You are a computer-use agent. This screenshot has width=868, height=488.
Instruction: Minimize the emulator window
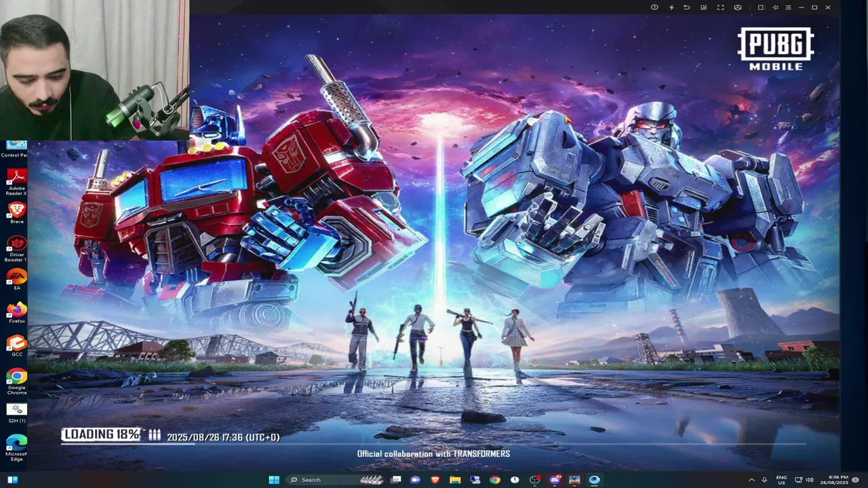coord(802,7)
